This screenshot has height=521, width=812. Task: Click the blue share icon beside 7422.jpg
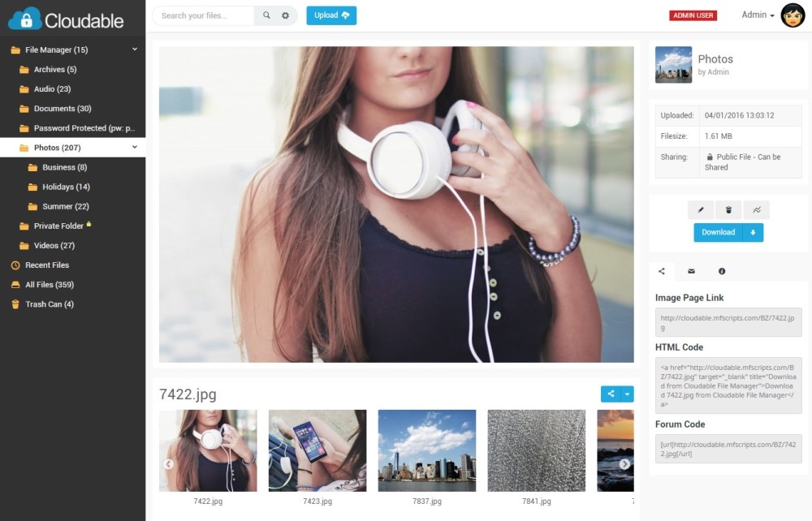(611, 394)
